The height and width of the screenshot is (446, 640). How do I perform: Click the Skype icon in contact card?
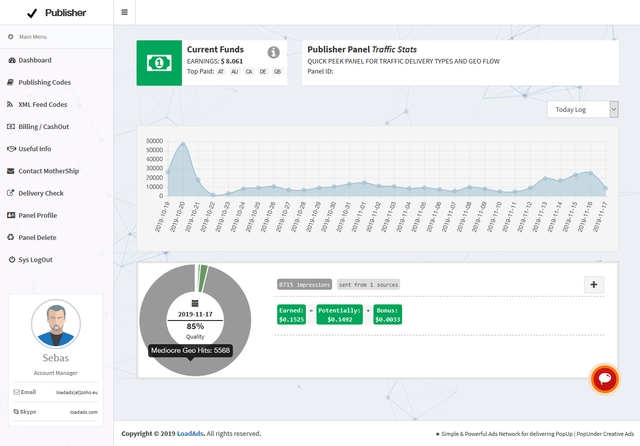(x=17, y=411)
